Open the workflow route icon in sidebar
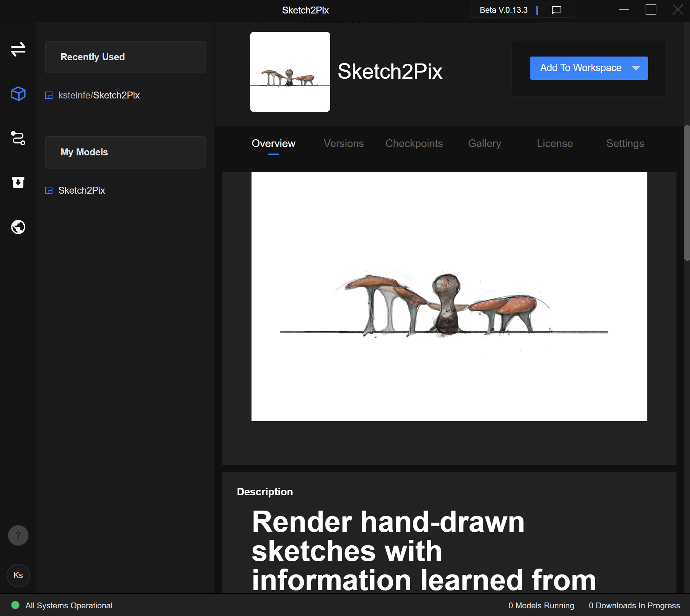 [18, 138]
